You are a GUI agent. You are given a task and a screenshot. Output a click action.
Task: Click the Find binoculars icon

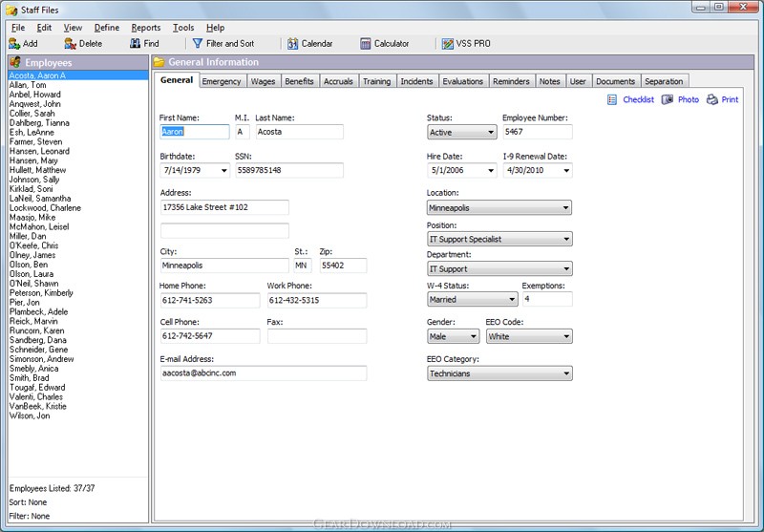point(135,43)
